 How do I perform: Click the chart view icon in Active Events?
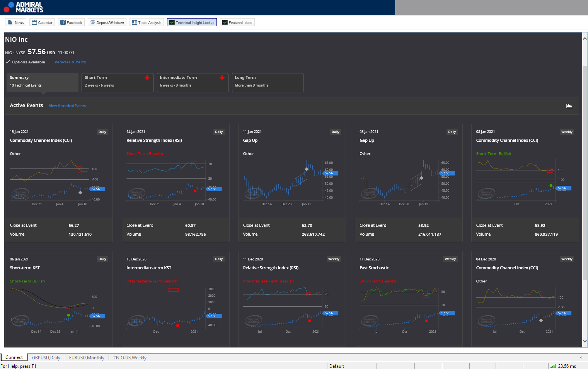tap(569, 106)
